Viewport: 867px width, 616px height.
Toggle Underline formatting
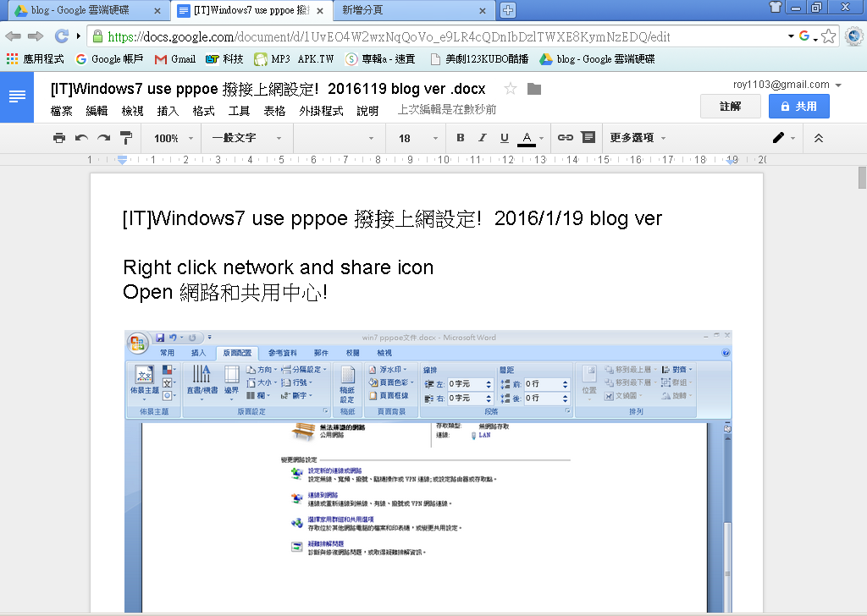(x=505, y=138)
